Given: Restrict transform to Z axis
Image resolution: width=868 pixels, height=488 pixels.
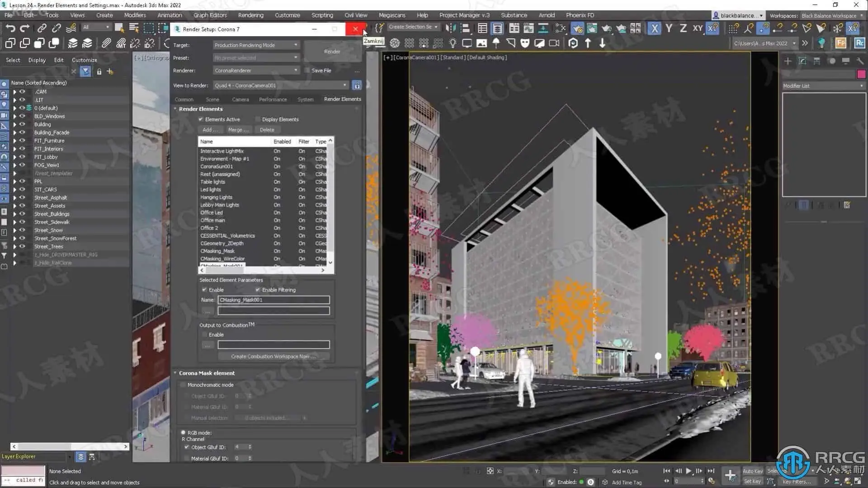Looking at the screenshot, I should 683,28.
